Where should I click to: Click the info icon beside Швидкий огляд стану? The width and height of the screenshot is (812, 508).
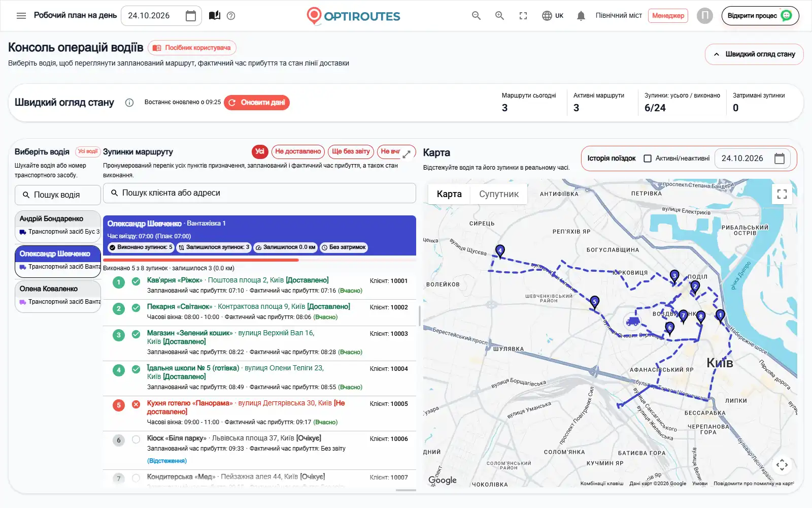129,103
